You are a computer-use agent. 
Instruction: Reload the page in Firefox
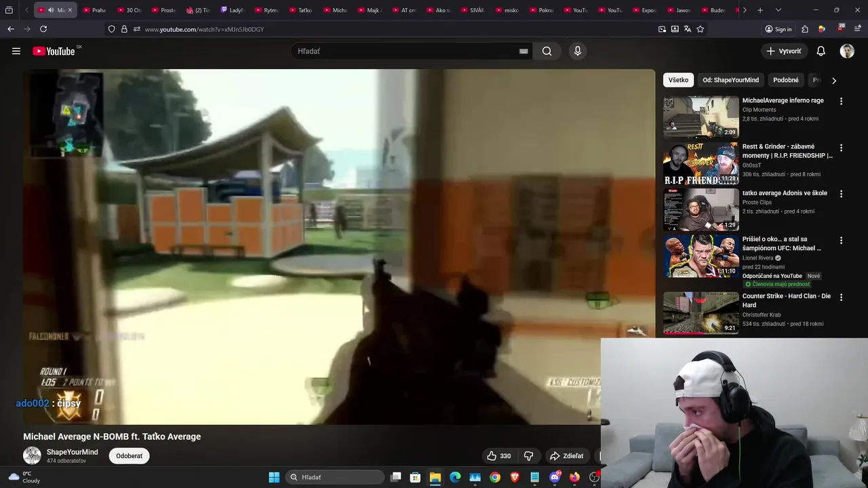point(43,29)
